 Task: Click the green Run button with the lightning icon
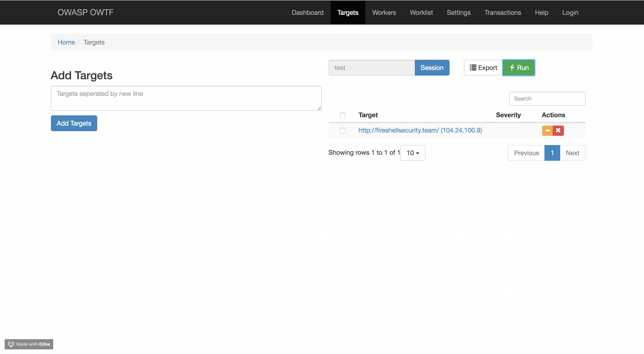click(519, 68)
